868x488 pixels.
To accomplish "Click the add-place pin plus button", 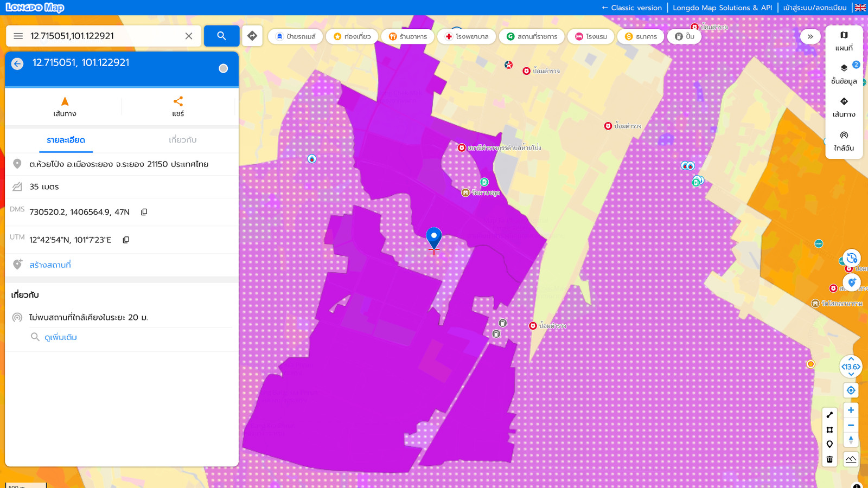I will pyautogui.click(x=852, y=282).
